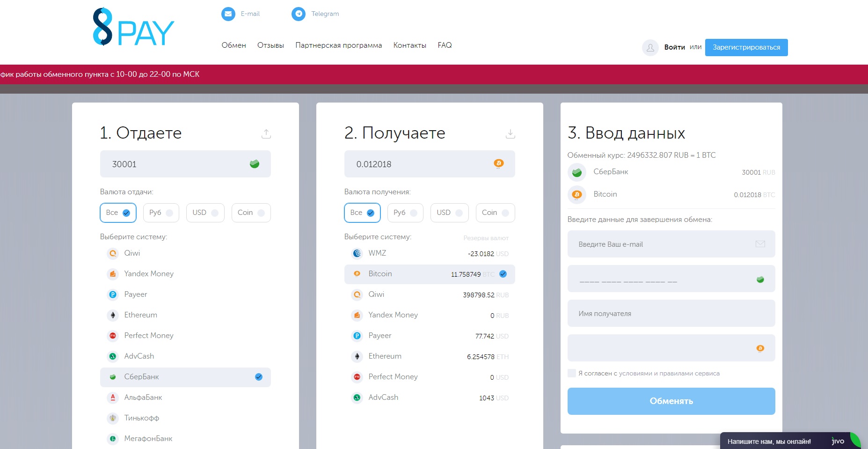Click the WMZ reserve value -23.0182
The height and width of the screenshot is (449, 868).
[481, 254]
